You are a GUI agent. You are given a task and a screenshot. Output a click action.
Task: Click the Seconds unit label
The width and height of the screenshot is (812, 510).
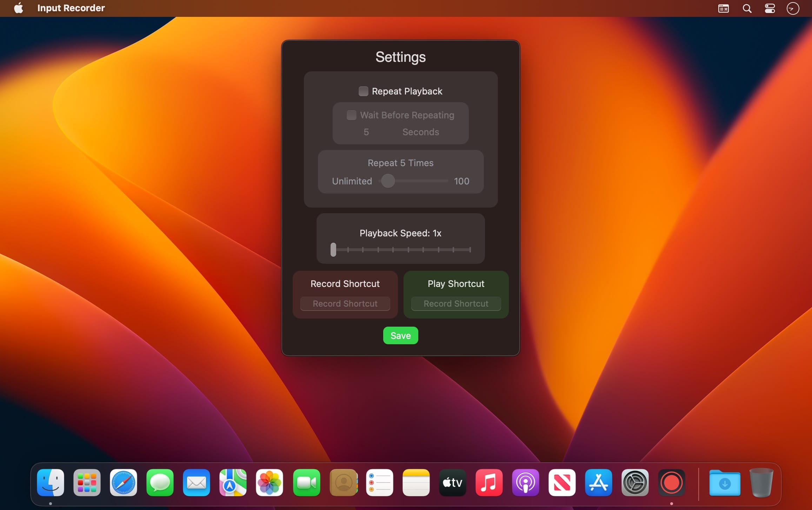421,132
